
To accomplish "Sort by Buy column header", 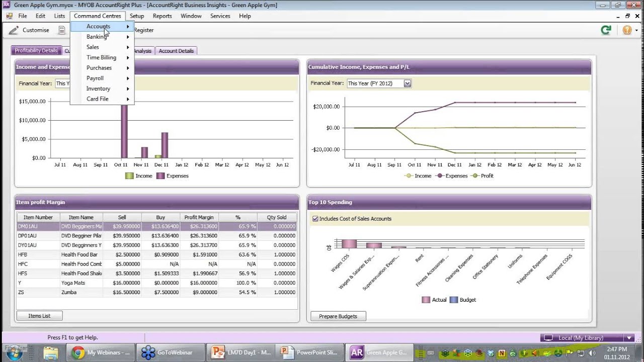I will [x=160, y=218].
